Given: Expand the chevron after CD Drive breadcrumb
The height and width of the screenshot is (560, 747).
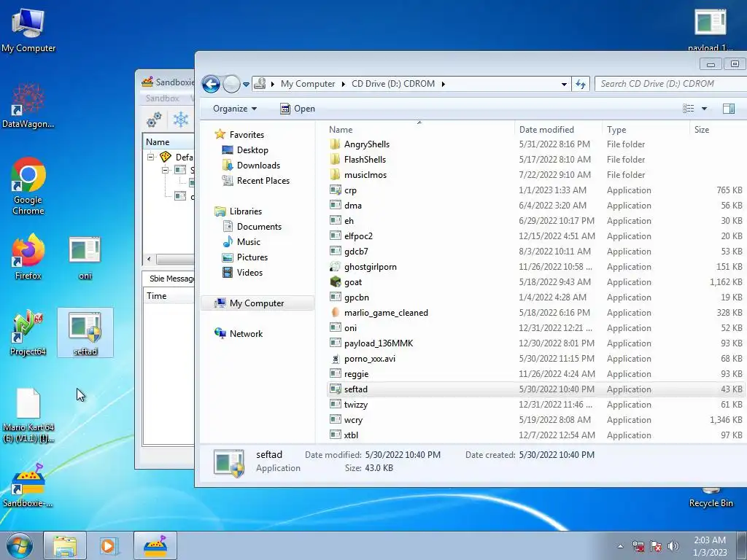Looking at the screenshot, I should [443, 84].
